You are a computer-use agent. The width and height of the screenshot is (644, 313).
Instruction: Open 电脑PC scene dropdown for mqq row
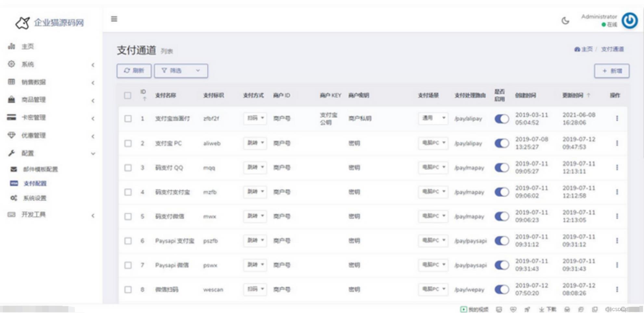tap(433, 167)
